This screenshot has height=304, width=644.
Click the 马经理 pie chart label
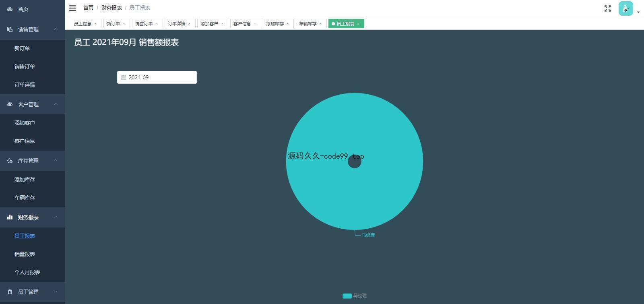point(368,235)
